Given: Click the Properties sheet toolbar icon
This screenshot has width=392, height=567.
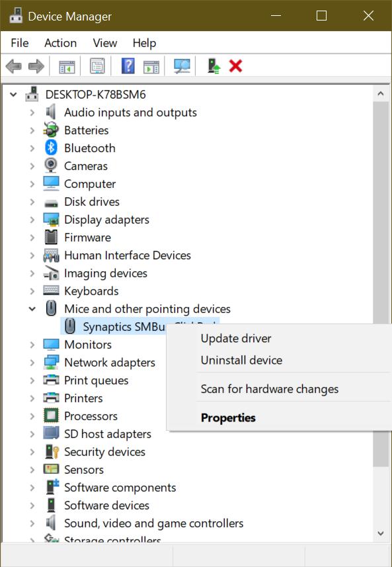Looking at the screenshot, I should coord(97,66).
